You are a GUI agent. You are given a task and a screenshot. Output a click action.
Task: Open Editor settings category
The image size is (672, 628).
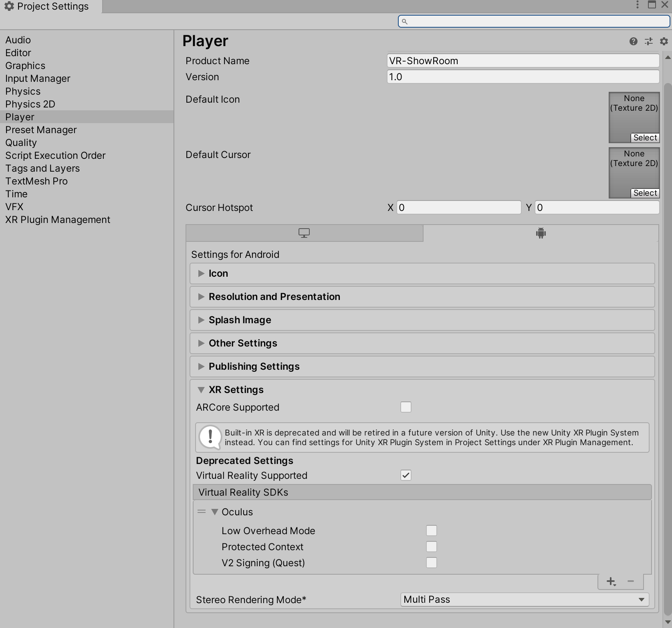87,53
